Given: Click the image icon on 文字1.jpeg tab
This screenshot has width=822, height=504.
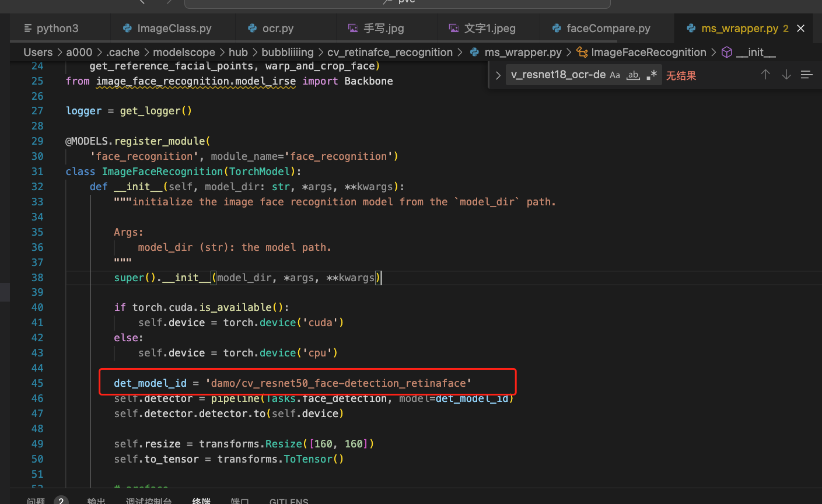Looking at the screenshot, I should tap(454, 28).
